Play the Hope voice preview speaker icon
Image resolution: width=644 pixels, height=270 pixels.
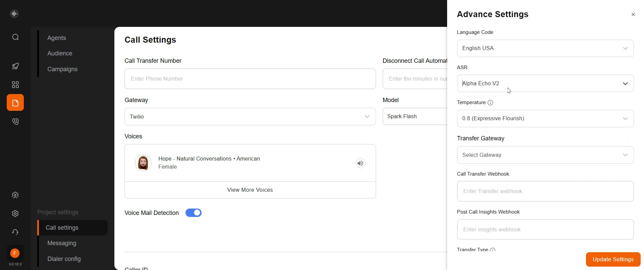pos(360,163)
